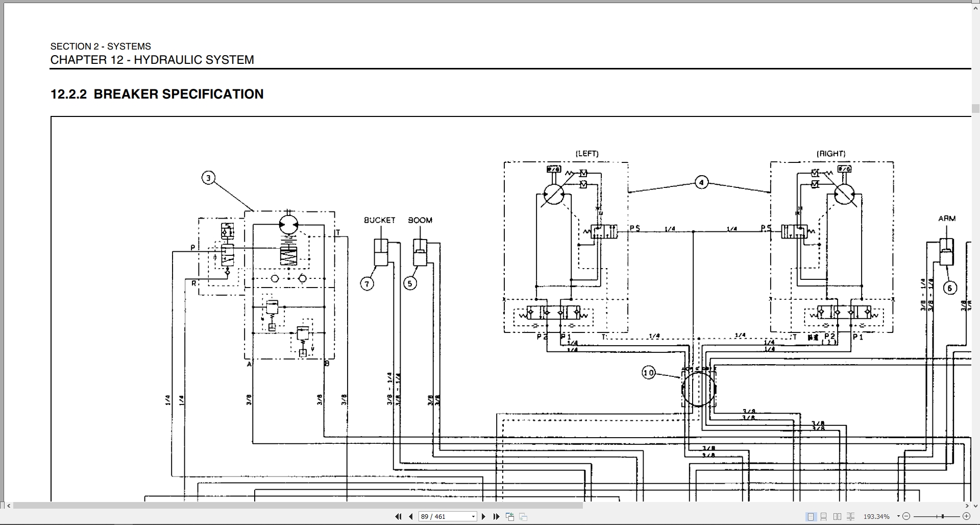Click the horizontal scrollbar left arrow
Screen dimensions: 980x525
click(x=9, y=506)
